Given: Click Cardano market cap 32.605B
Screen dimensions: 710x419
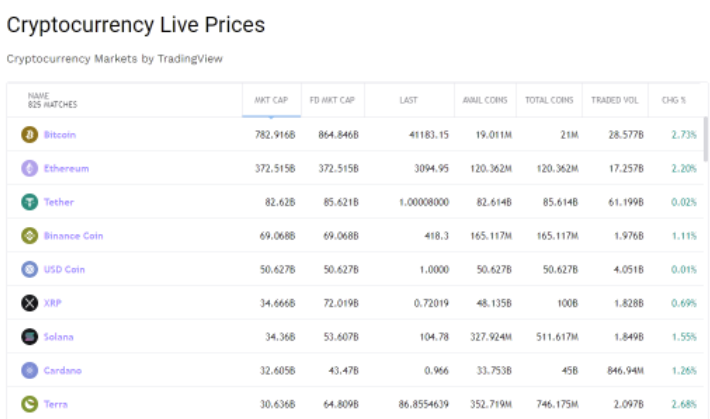Looking at the screenshot, I should [278, 371].
